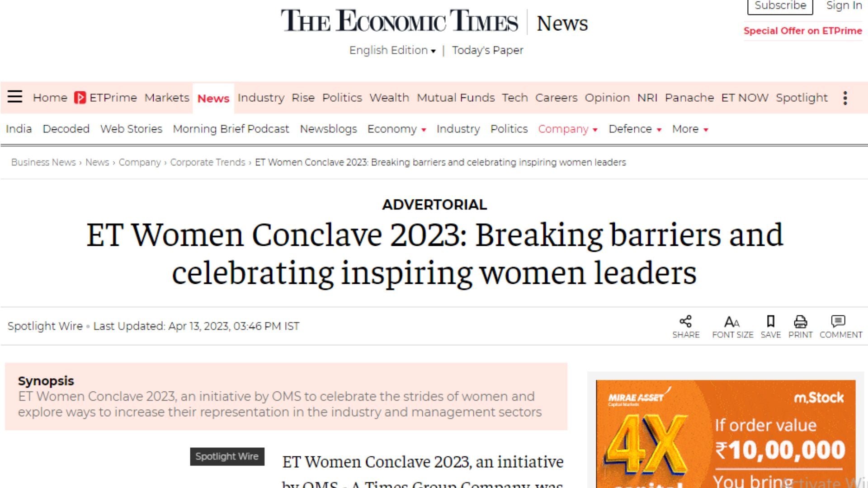
Task: Click Corporate Trends breadcrumb link
Action: pos(208,162)
